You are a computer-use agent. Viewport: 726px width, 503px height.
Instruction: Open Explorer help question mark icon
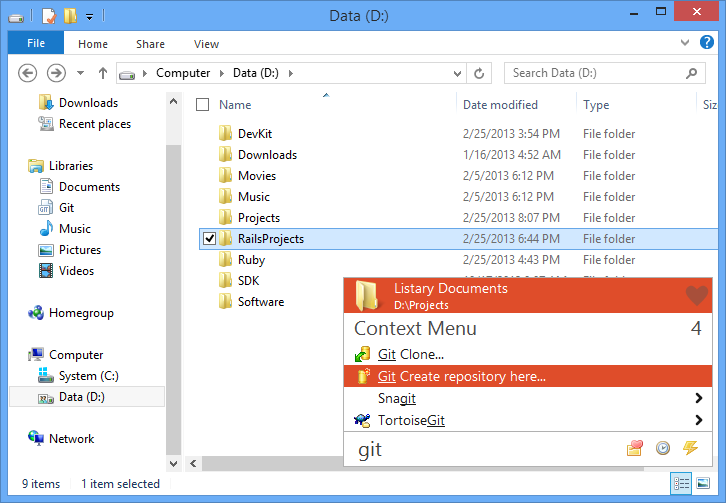click(707, 43)
